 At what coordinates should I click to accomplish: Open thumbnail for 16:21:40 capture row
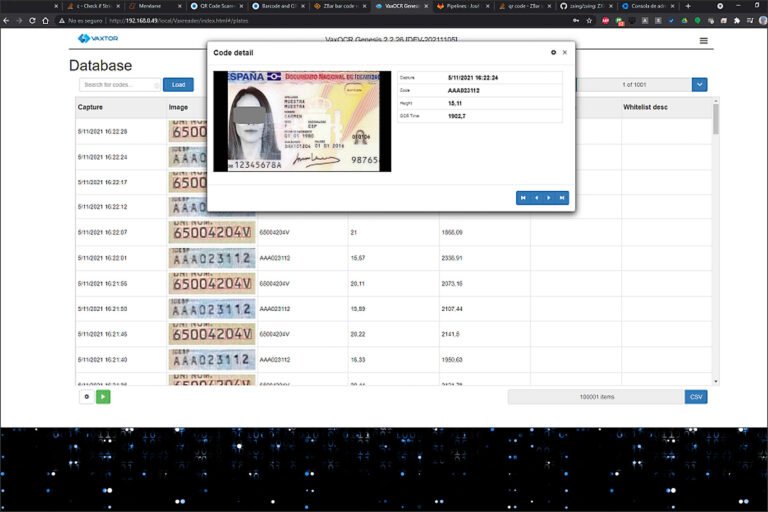point(212,360)
